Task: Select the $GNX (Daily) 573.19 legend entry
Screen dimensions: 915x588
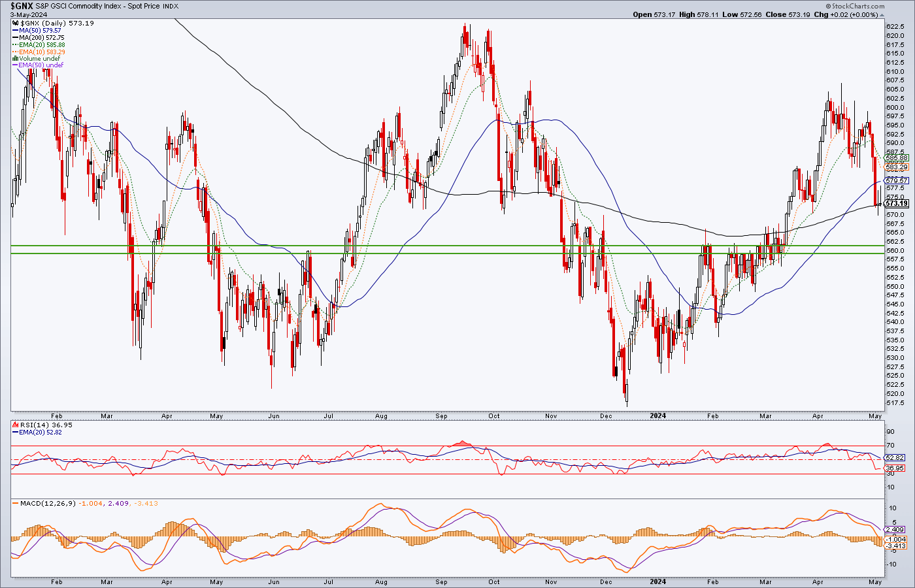Action: (57, 24)
